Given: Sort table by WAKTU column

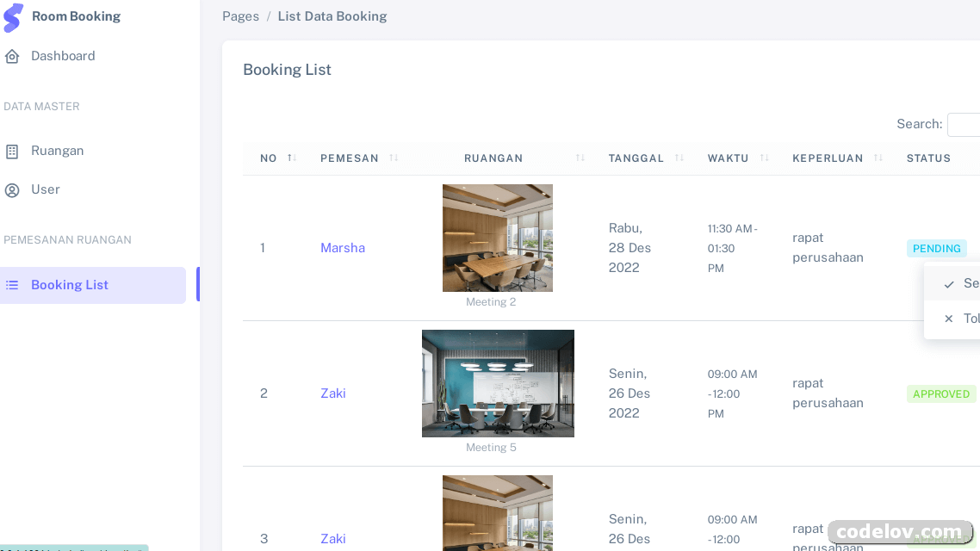Looking at the screenshot, I should pos(733,158).
